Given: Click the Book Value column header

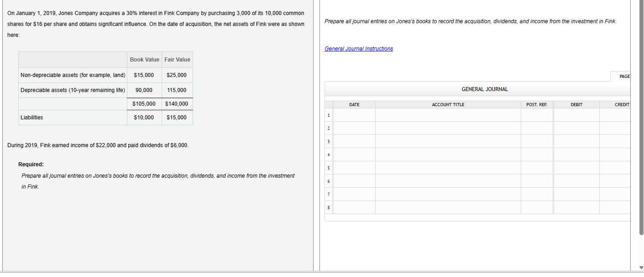Looking at the screenshot, I should coord(144,60).
